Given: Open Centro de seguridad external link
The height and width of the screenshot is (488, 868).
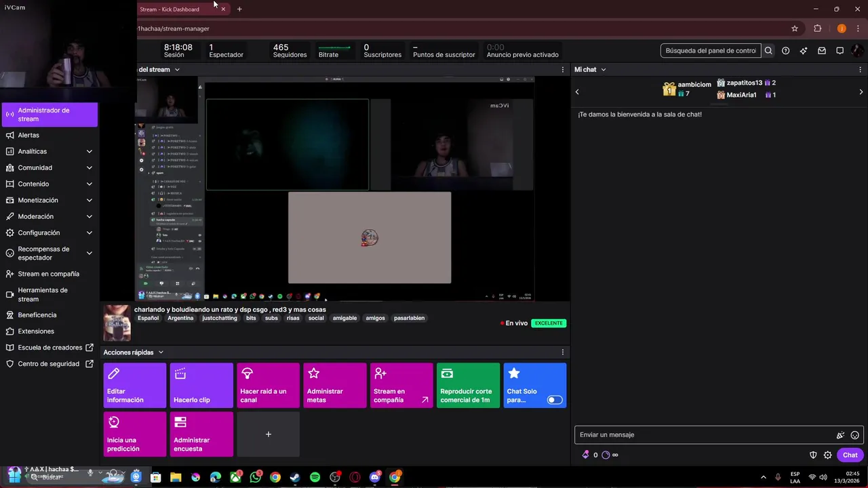Looking at the screenshot, I should tap(50, 364).
